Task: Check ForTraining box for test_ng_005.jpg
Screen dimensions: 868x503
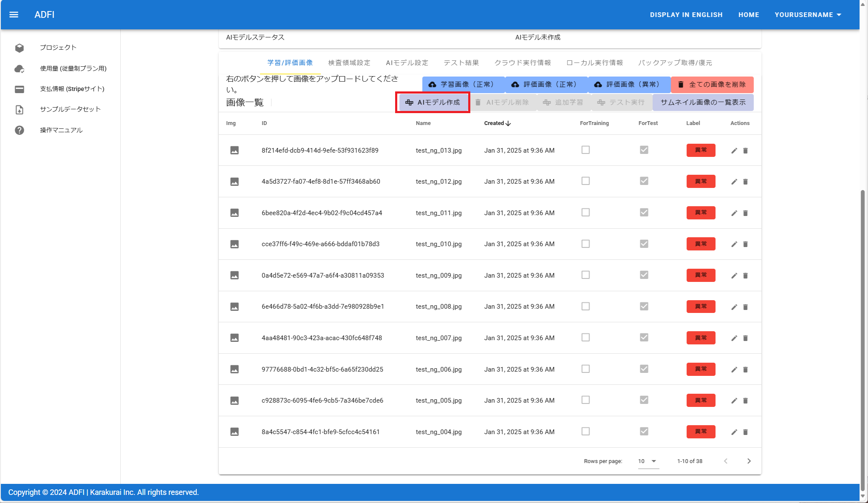Action: click(x=585, y=400)
